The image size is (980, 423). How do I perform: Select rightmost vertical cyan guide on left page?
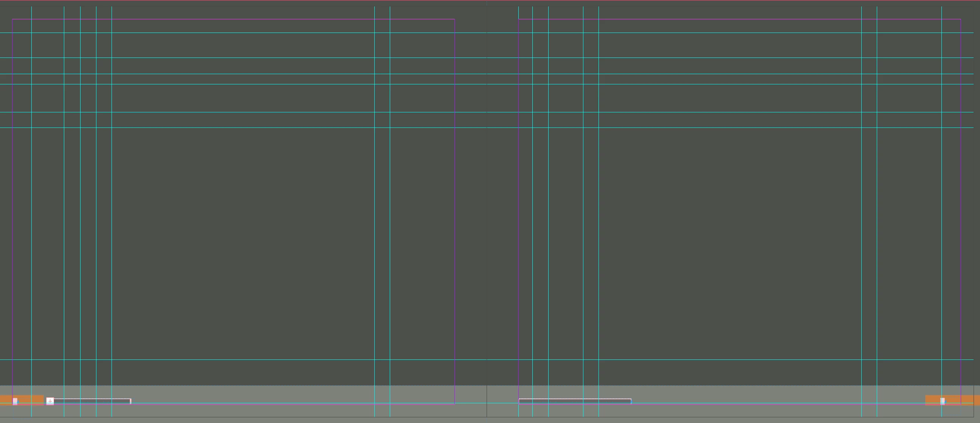(390, 229)
